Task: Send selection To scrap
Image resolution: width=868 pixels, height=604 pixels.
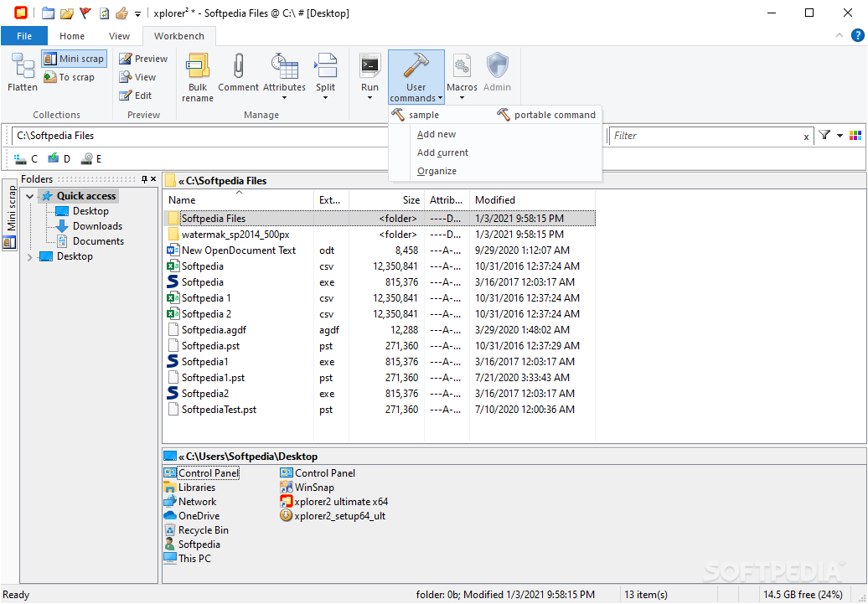Action: [70, 78]
